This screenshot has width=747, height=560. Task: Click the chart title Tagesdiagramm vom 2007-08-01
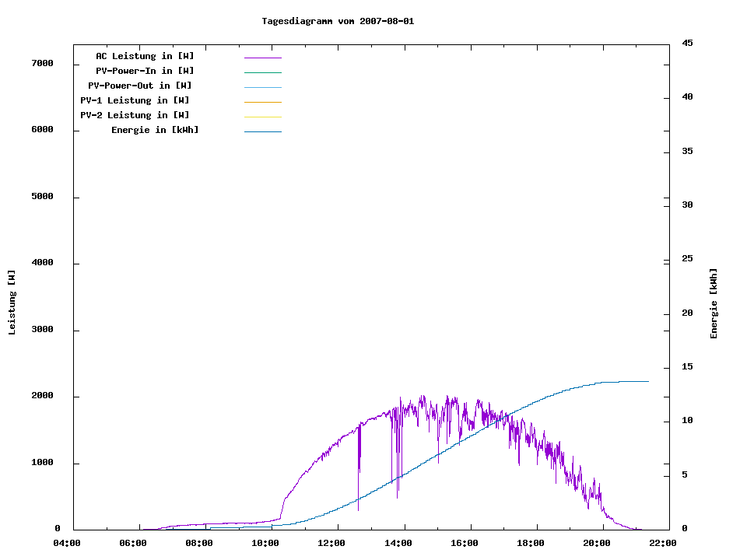[338, 22]
